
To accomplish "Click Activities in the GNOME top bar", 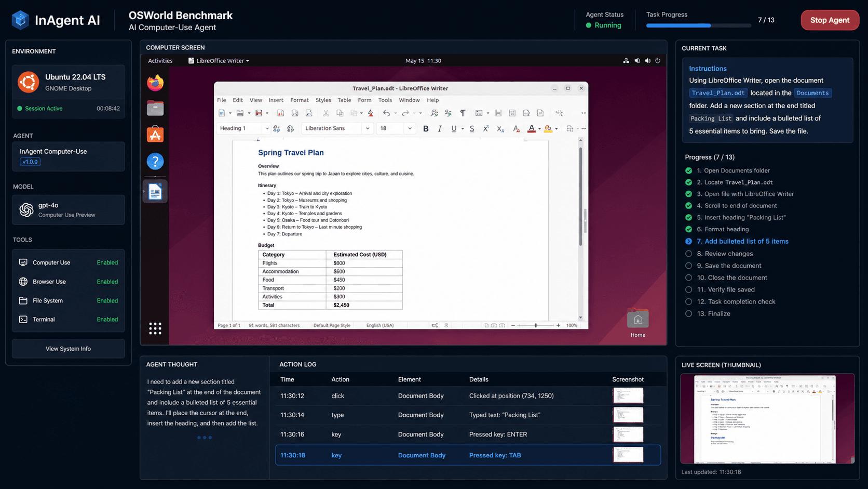I will (x=160, y=61).
